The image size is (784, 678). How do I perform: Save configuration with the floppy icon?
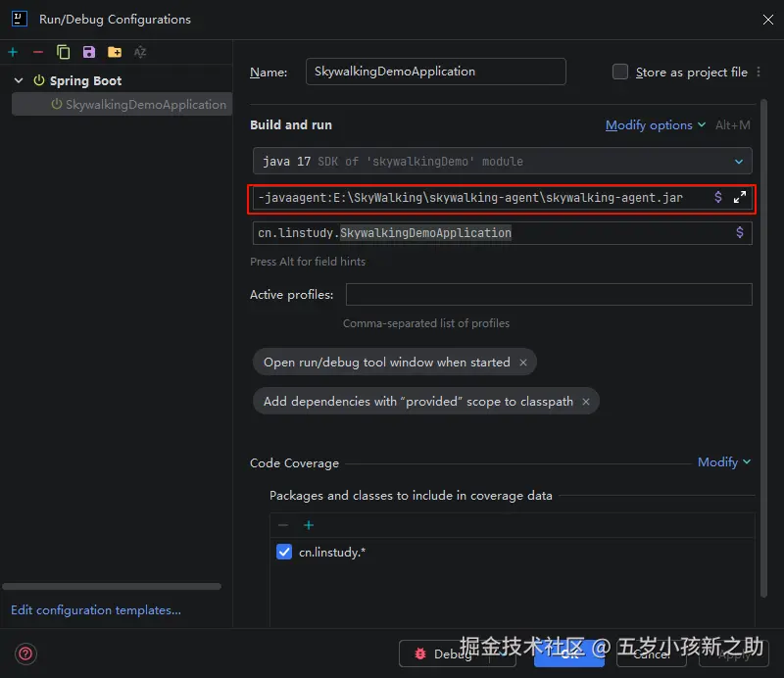pos(89,52)
